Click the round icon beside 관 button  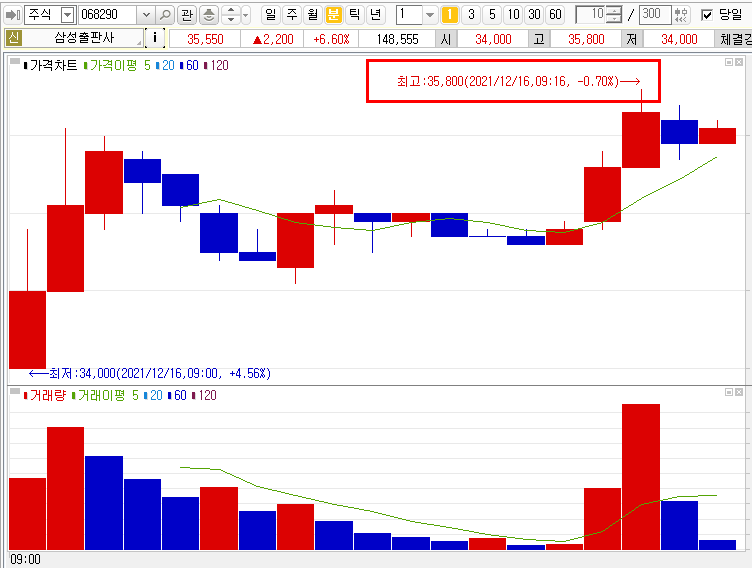[209, 15]
